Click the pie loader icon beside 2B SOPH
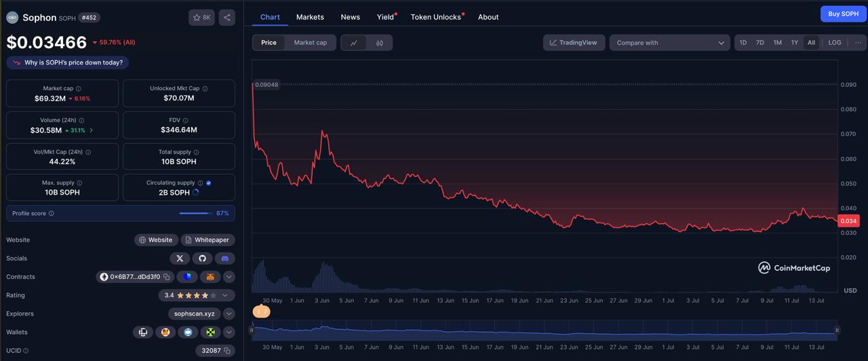The image size is (868, 361). coord(196,193)
